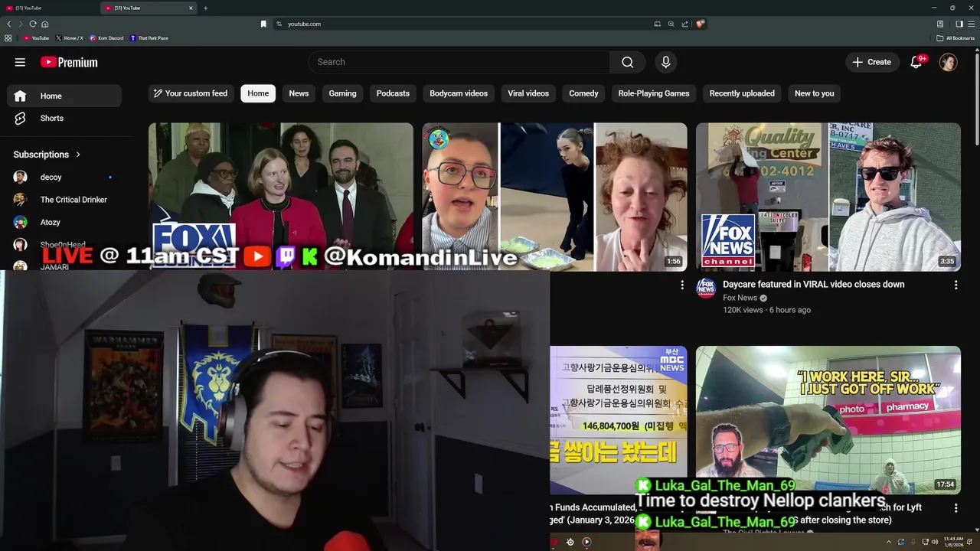The image size is (980, 551).
Task: Open the volume control in the system tray
Action: 935,542
